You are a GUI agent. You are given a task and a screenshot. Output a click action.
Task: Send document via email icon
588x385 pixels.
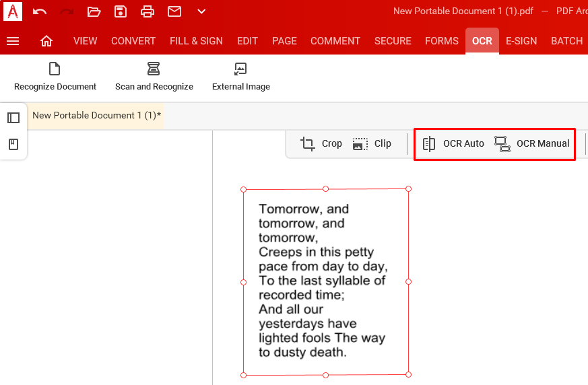point(174,11)
